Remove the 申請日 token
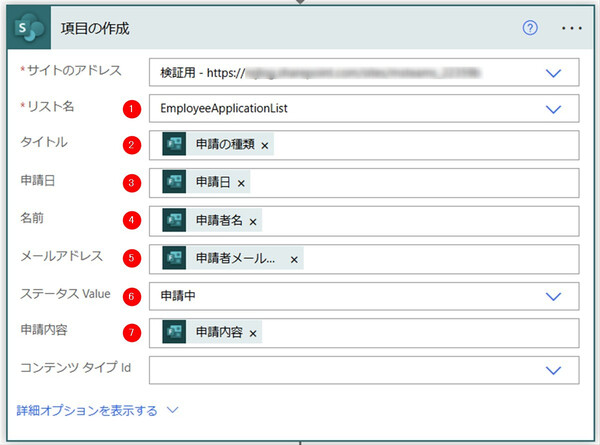 pos(241,183)
